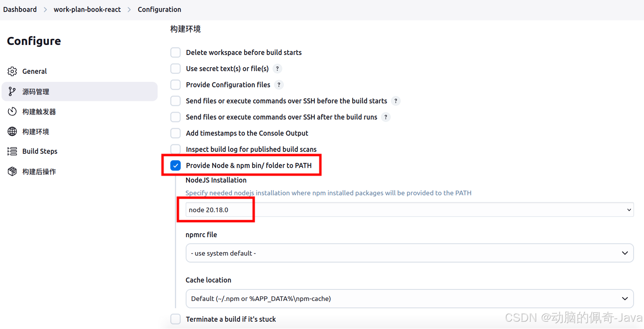Click the globe icon next to 构建环境

12,131
